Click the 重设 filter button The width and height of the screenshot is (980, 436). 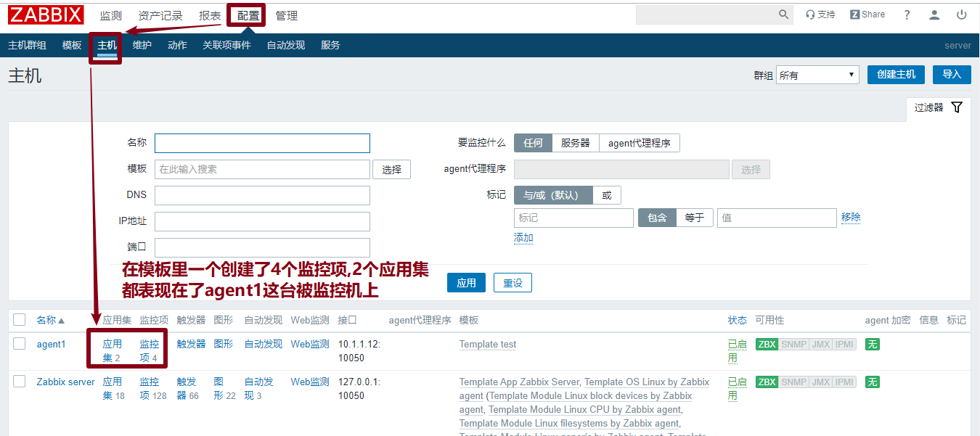(x=513, y=283)
